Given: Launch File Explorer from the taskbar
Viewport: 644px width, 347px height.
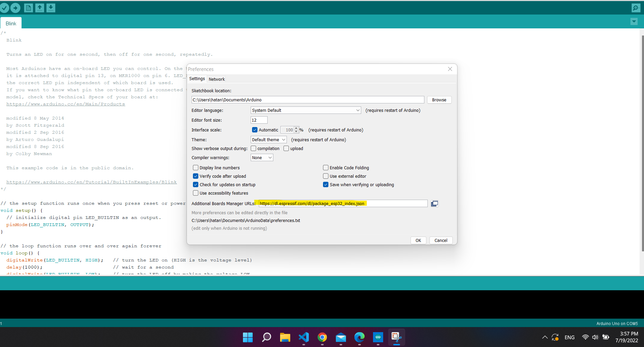Looking at the screenshot, I should pos(285,337).
